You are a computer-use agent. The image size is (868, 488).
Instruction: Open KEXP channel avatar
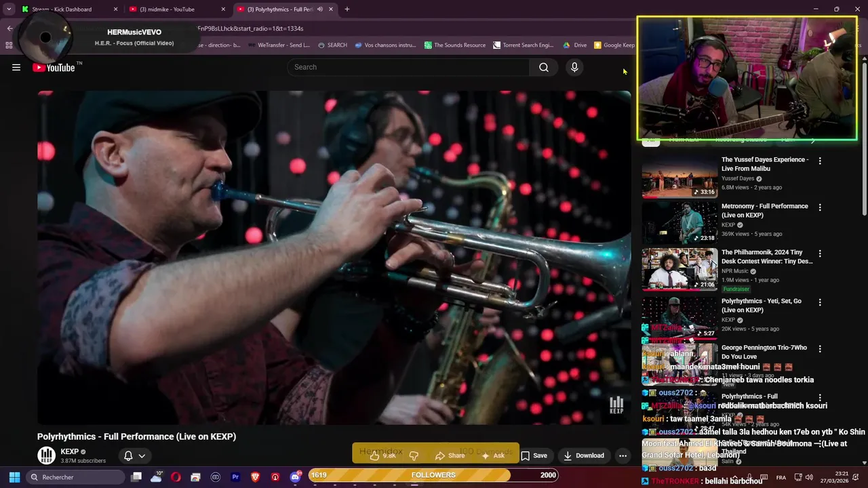[x=46, y=455]
